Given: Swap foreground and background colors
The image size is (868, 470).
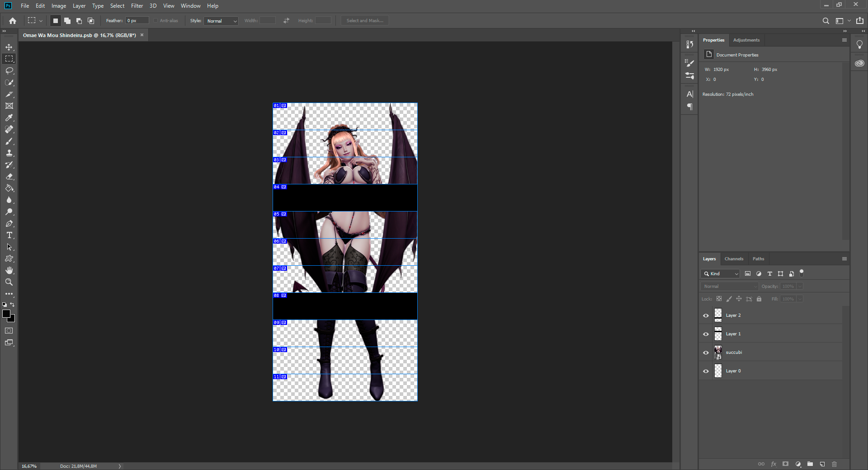Looking at the screenshot, I should point(12,305).
